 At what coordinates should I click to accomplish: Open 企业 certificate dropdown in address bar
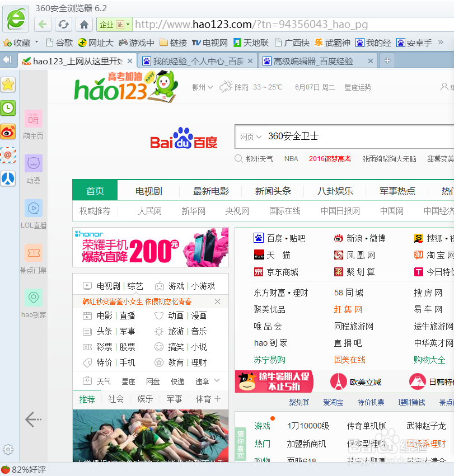[114, 25]
